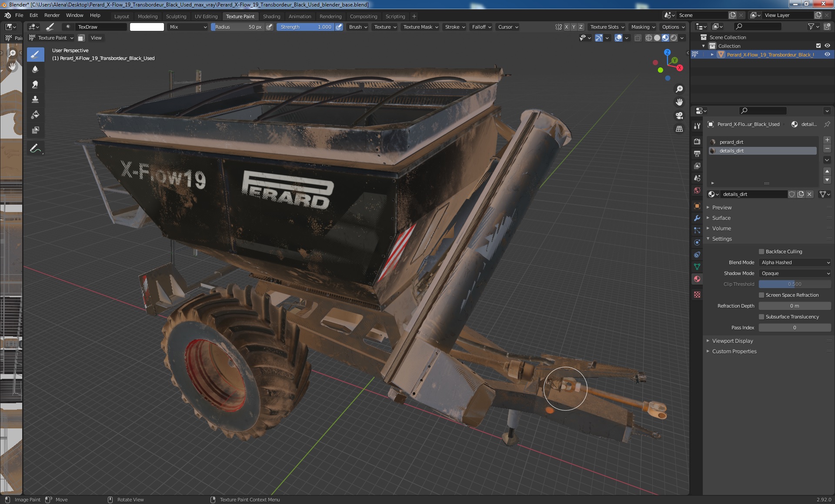835x504 pixels.
Task: Enable Subsurface Translucency checkbox
Action: point(762,317)
